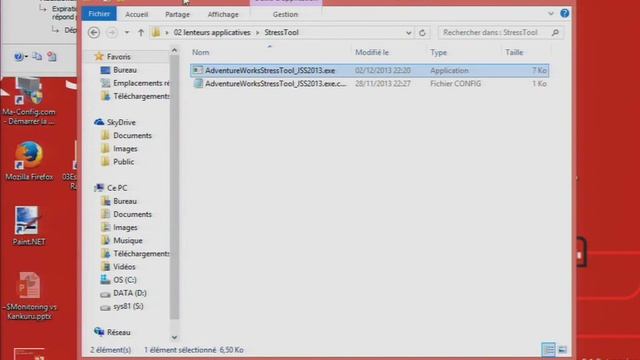Click the .exe application file icon

198,70
